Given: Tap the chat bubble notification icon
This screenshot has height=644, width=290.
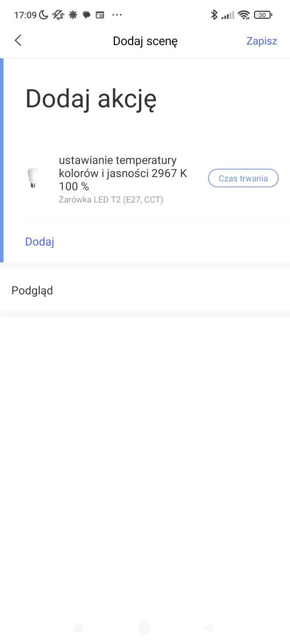Looking at the screenshot, I should 86,15.
